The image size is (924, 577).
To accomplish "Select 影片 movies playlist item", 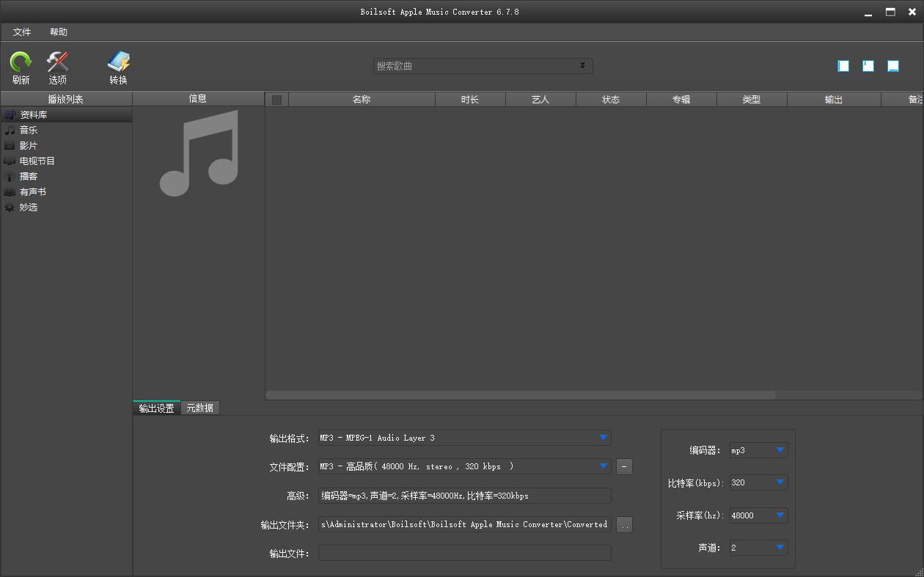I will coord(66,145).
